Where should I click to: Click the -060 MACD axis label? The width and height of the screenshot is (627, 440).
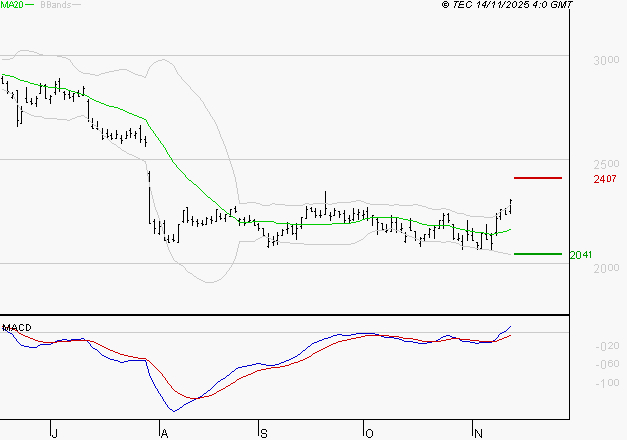(x=607, y=364)
